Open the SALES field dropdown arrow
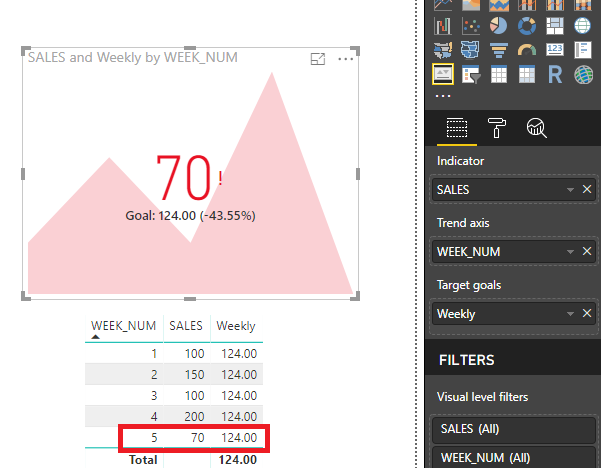 coord(570,190)
